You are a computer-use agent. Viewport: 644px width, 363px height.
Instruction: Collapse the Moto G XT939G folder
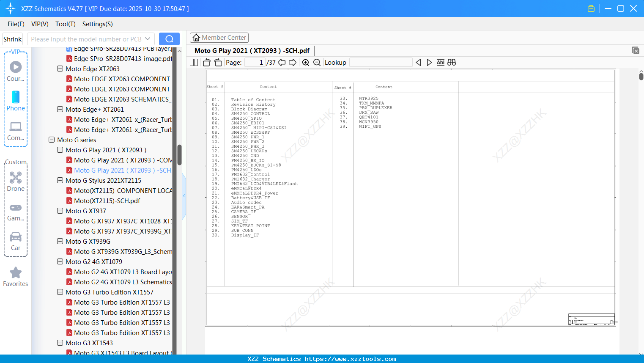[x=60, y=241]
